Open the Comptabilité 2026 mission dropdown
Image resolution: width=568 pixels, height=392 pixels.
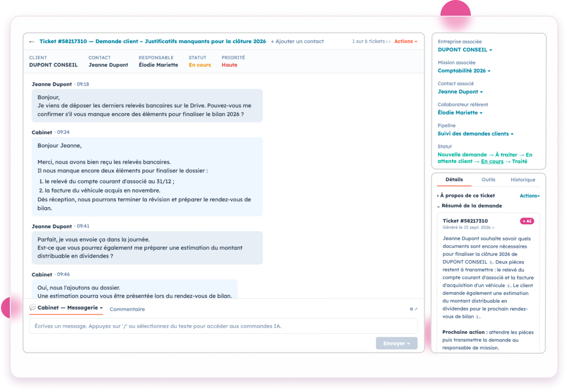pos(464,71)
